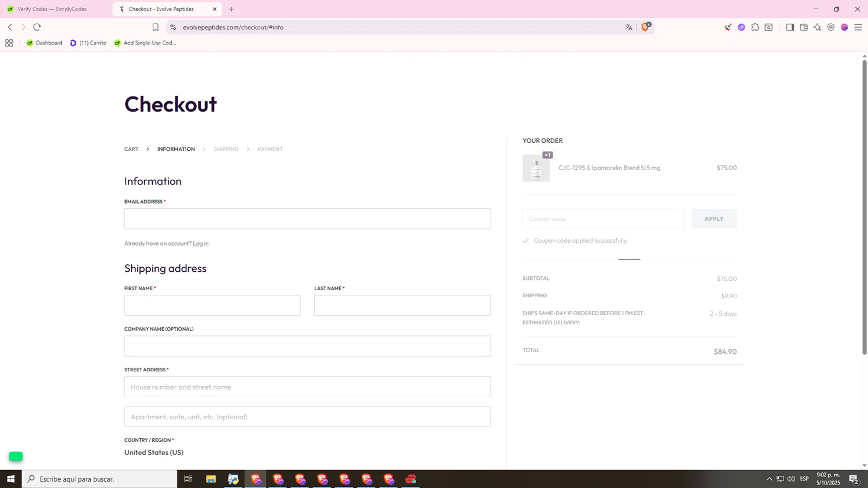Click the address bar URL

click(x=233, y=27)
